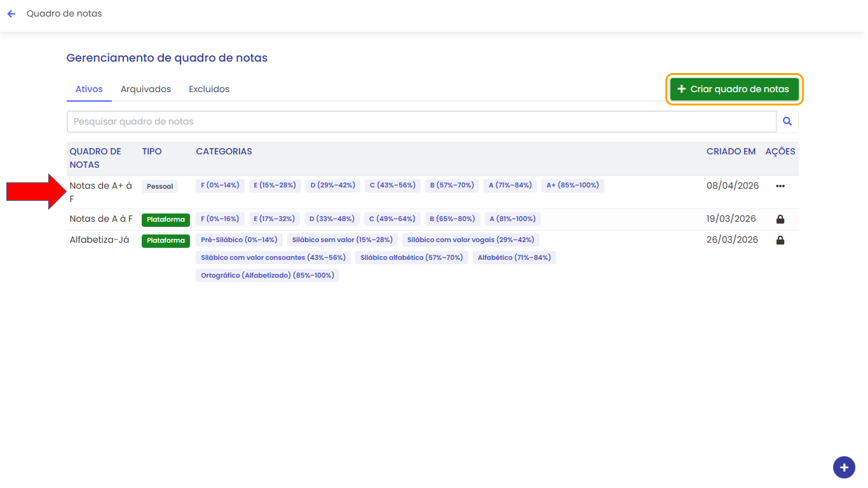868x488 pixels.
Task: Click the 19/03/2026 creation date
Action: (731, 219)
